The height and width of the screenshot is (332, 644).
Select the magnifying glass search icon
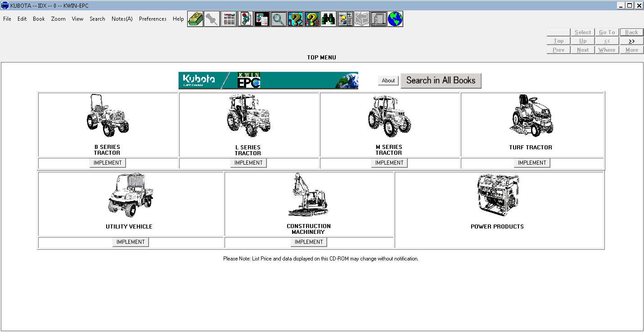coord(279,19)
